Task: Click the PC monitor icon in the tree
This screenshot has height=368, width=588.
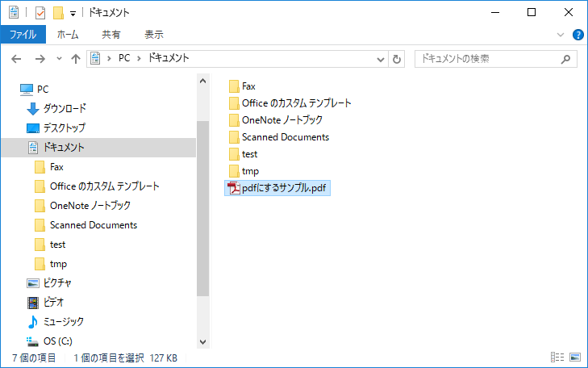Action: (x=27, y=90)
